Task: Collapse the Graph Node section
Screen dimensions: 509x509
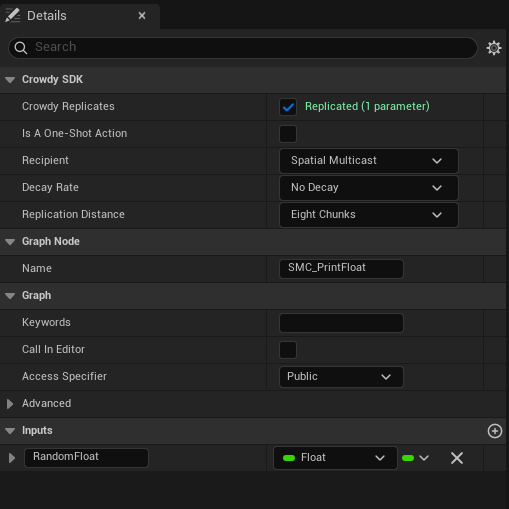Action: coord(10,242)
